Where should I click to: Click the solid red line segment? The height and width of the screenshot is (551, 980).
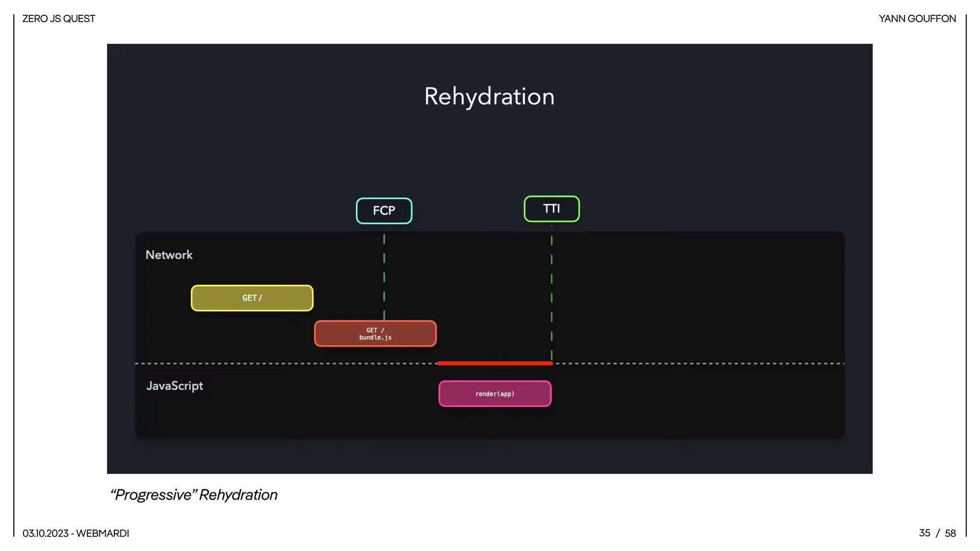point(495,363)
